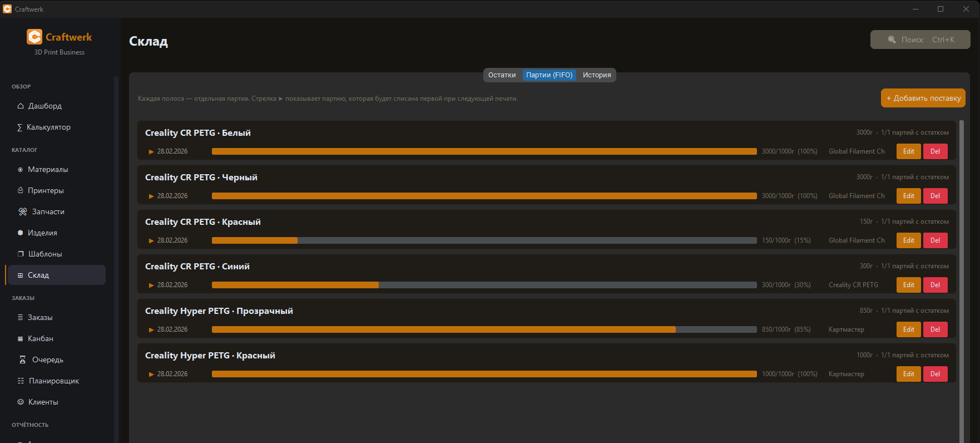Click the Очередь hourglass icon
The image size is (980, 443).
click(23, 360)
